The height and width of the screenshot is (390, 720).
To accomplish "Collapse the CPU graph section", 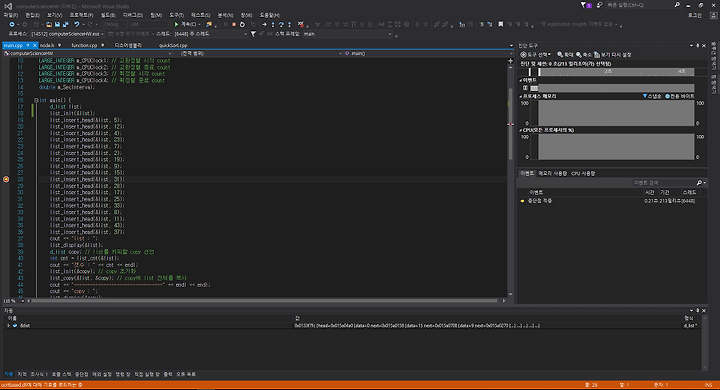I will 521,130.
